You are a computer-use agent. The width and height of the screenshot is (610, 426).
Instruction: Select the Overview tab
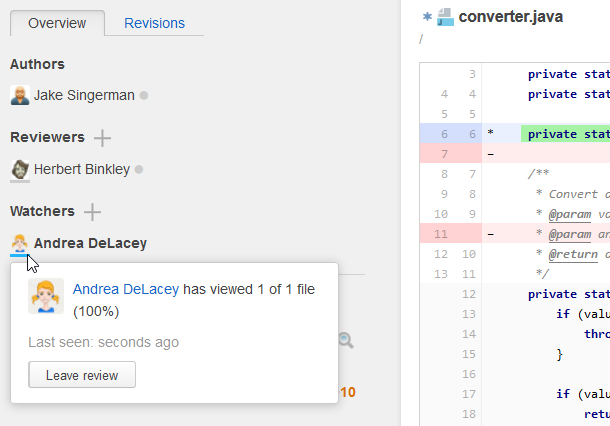57,23
